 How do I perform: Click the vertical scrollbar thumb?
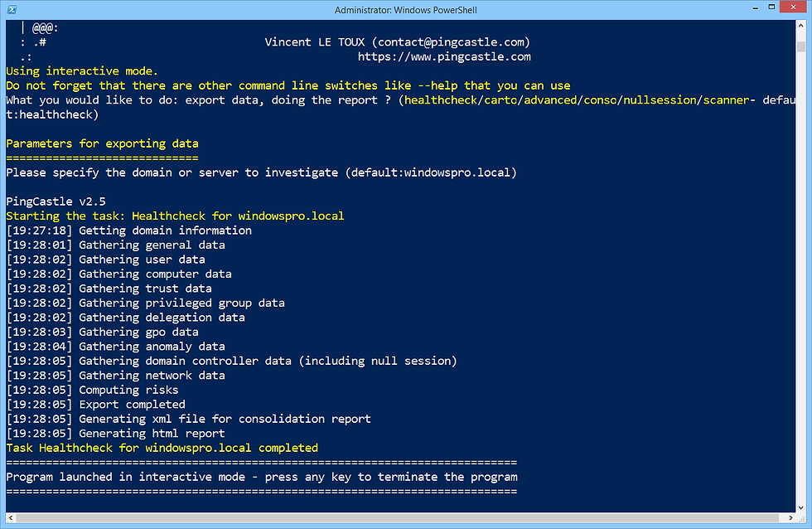coord(800,46)
